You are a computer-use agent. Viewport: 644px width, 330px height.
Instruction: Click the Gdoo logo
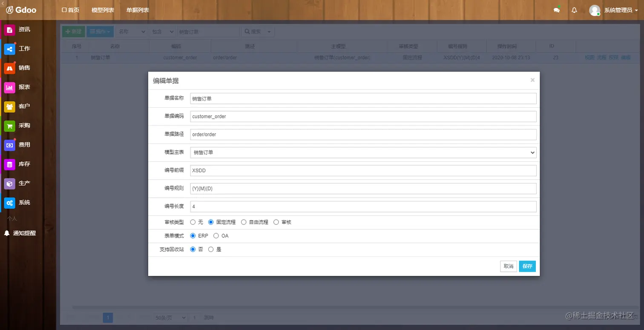coord(21,10)
